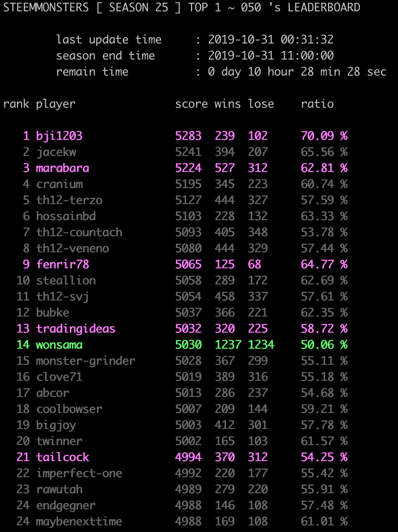This screenshot has width=398, height=532.
Task: Click the ratio 64.77 %
Action: point(324,264)
